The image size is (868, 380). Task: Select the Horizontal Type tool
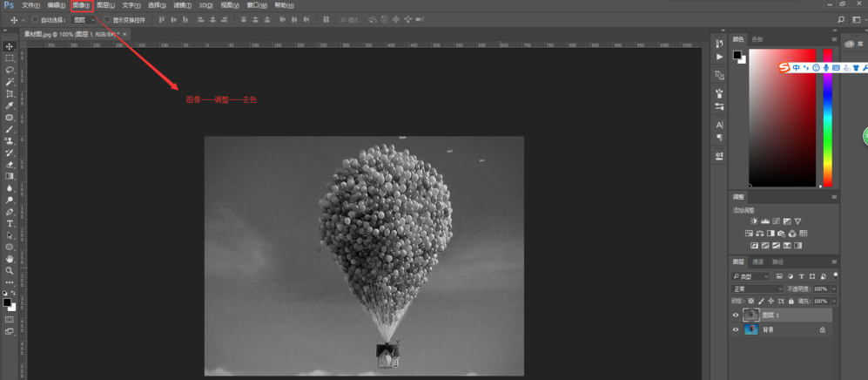pyautogui.click(x=10, y=223)
